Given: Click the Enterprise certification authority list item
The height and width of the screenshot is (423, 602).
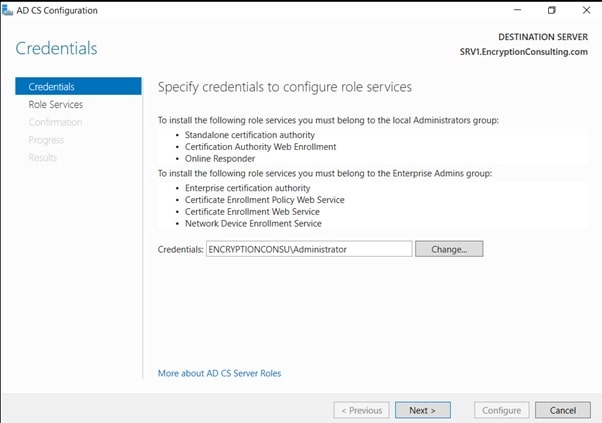Looking at the screenshot, I should tap(248, 188).
